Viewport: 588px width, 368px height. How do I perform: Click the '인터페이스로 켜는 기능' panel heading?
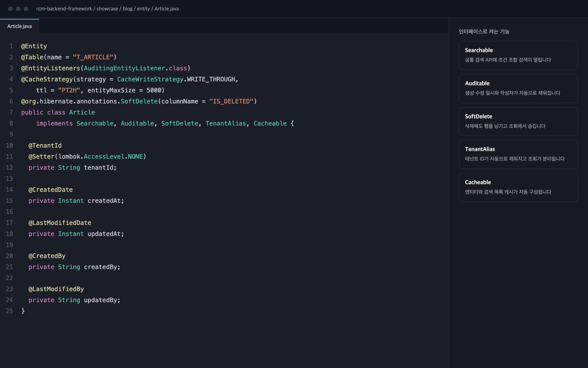pos(484,31)
